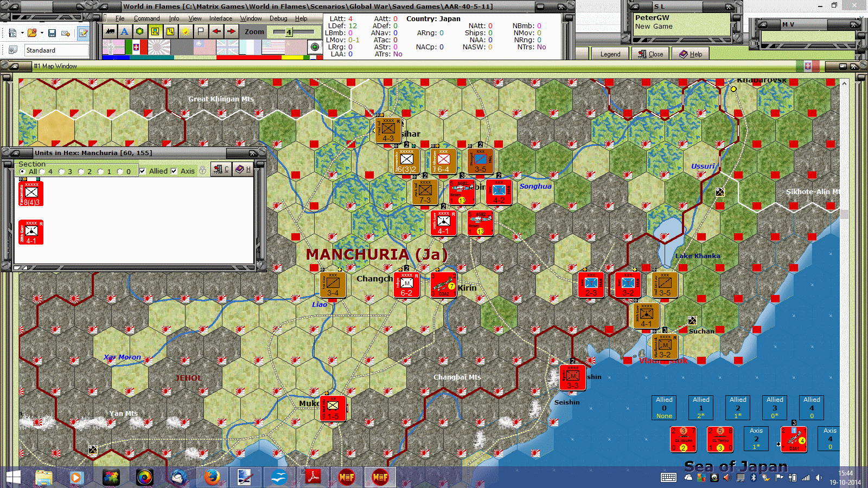Click the 'Allied 0 None' sea box section

point(664,408)
